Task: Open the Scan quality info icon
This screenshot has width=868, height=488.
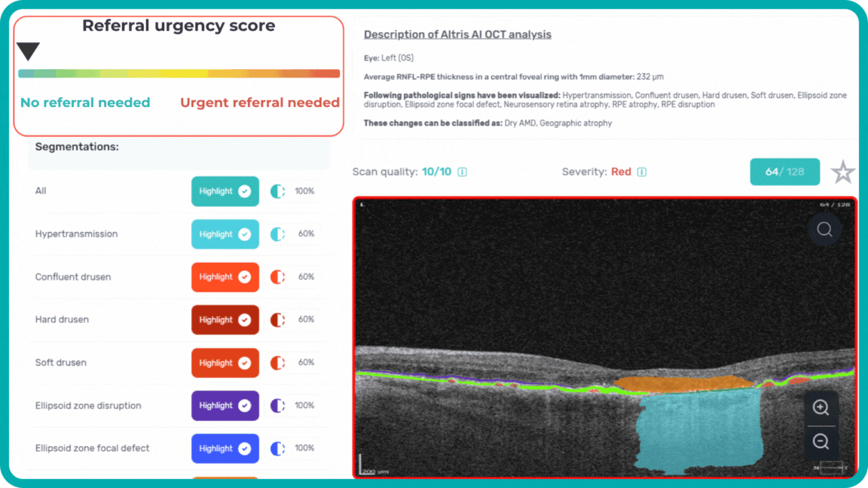Action: 462,172
